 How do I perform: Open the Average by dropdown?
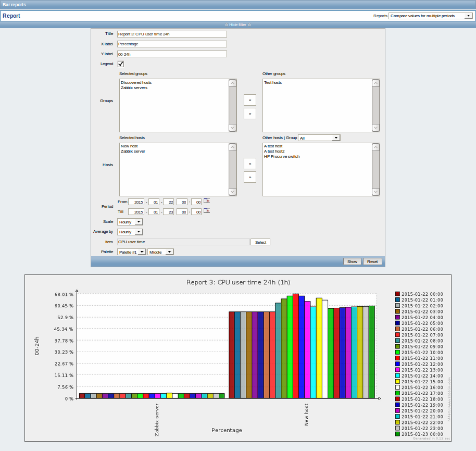coord(130,232)
